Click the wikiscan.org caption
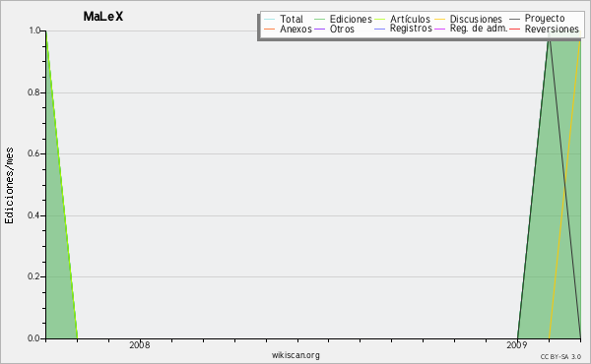Viewport: 591px width, 364px height. click(x=295, y=355)
